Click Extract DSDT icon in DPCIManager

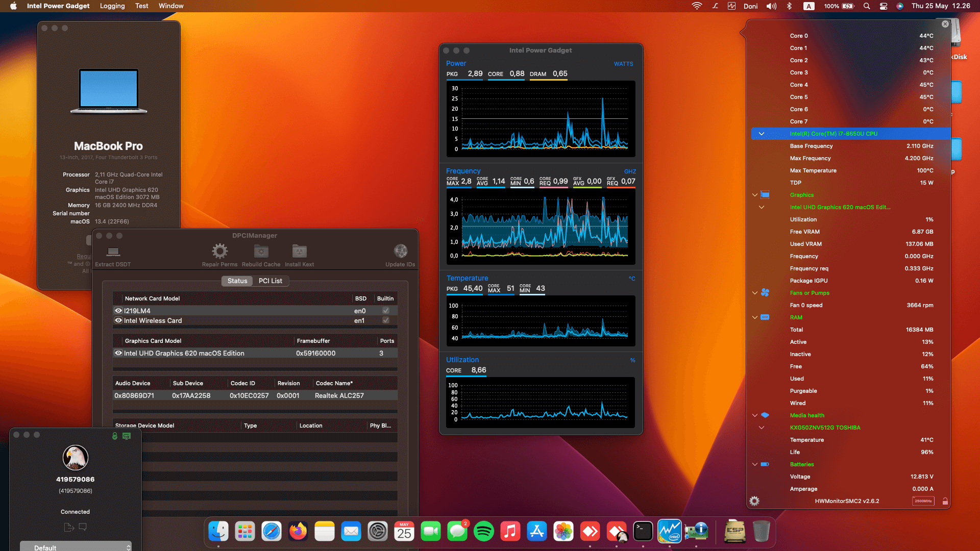pos(113,252)
